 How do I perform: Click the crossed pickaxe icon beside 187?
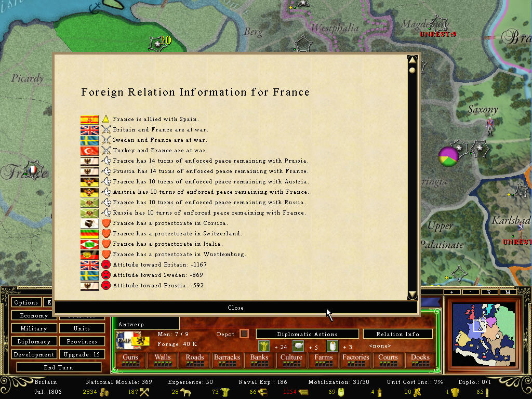point(144,392)
